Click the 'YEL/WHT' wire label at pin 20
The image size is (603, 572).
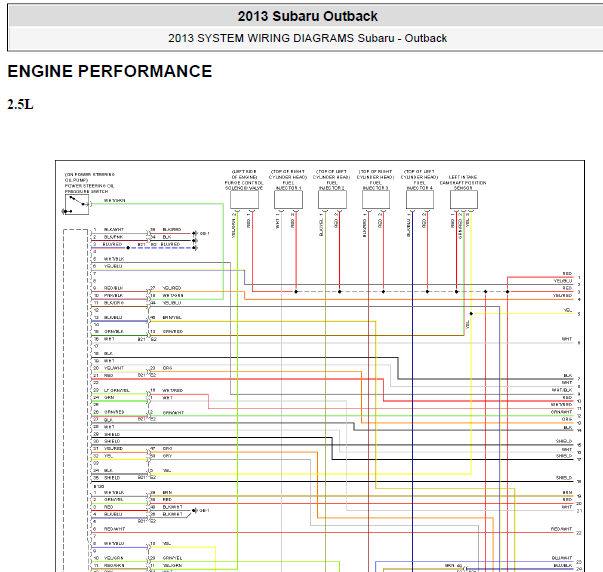coord(114,368)
